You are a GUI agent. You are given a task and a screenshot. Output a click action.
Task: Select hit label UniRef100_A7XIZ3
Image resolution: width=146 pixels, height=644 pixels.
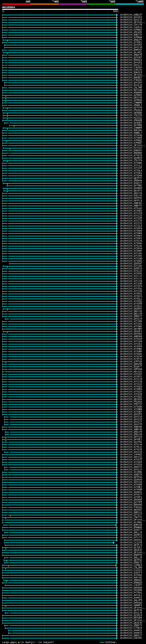131,216
